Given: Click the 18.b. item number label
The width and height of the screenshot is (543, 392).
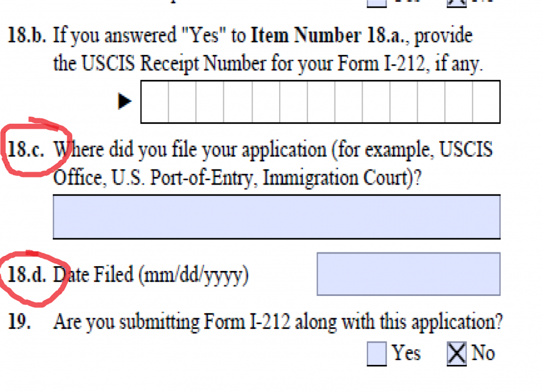Looking at the screenshot, I should click(x=27, y=35).
